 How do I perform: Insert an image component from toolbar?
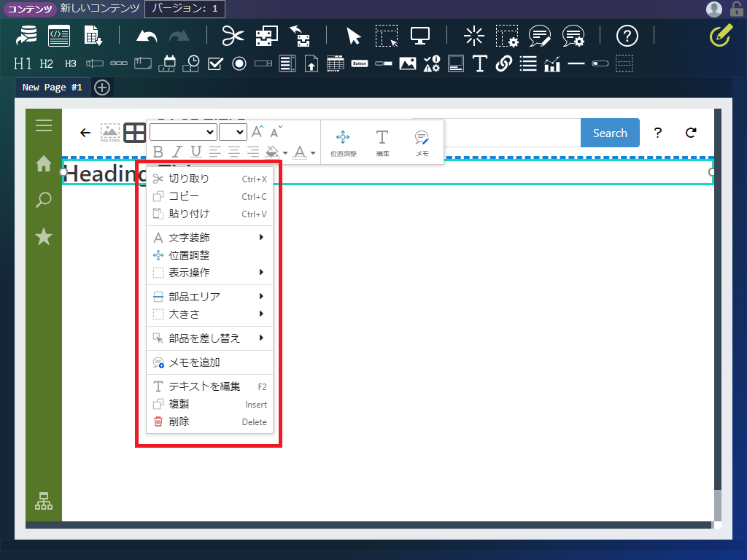coord(407,63)
